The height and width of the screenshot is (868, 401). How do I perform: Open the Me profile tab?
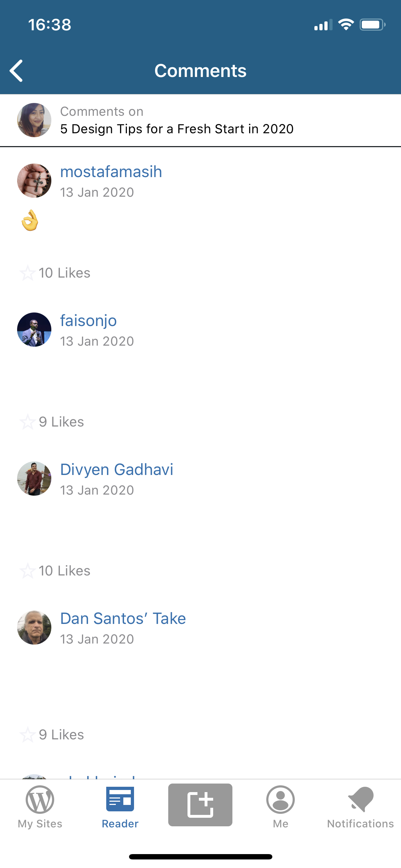pos(281,807)
